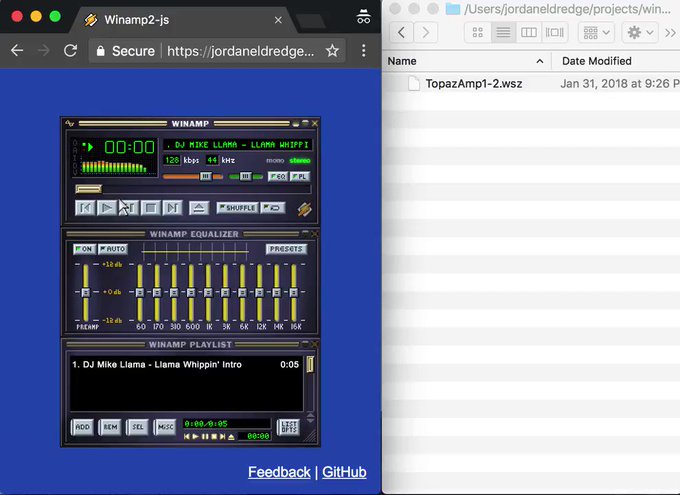The height and width of the screenshot is (495, 680).
Task: Click playlist mini Eject button
Action: tap(231, 436)
